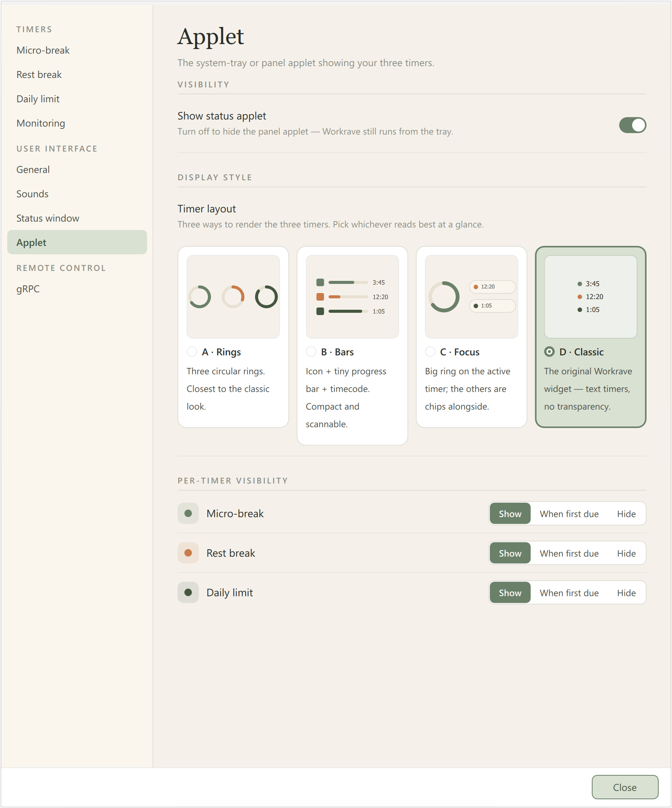
Task: Click the Daily limit dark dot icon
Action: [188, 593]
